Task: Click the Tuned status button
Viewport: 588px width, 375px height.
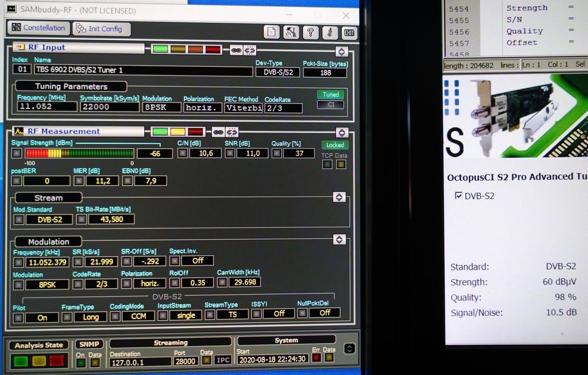Action: [330, 94]
